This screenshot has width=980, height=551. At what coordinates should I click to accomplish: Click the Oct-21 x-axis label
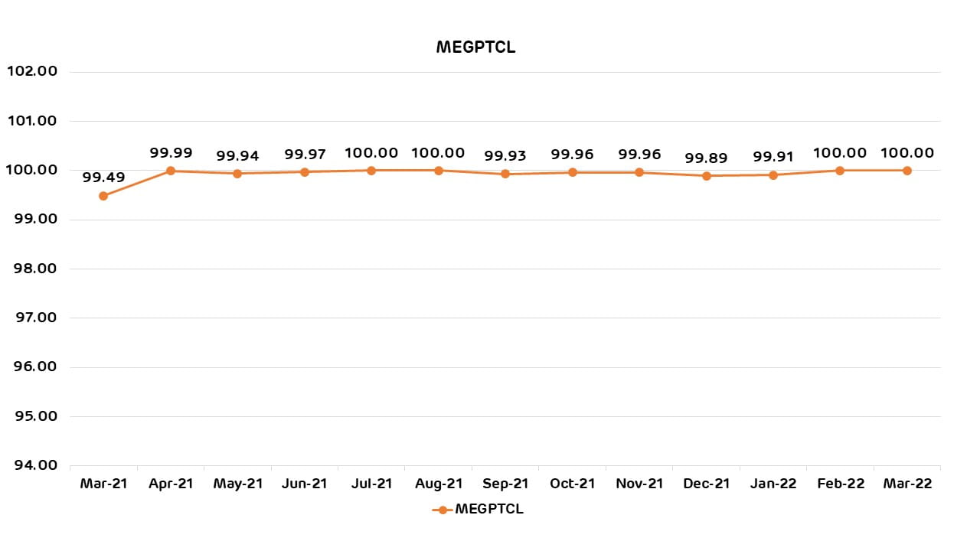tap(573, 484)
